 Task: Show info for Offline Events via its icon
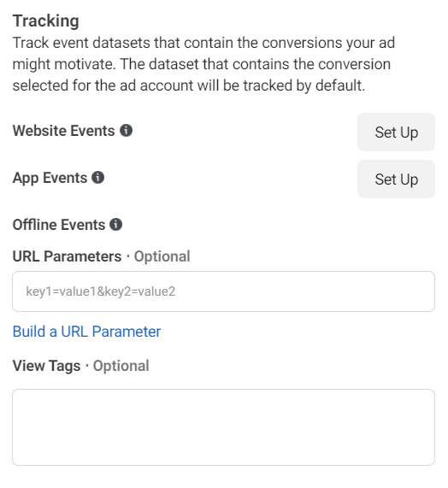pyautogui.click(x=115, y=225)
